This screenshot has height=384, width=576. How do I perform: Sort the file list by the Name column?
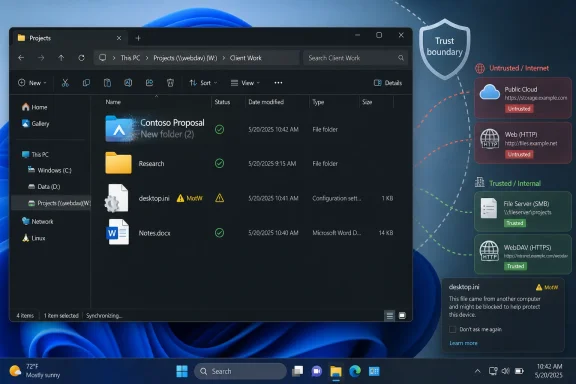coord(113,102)
